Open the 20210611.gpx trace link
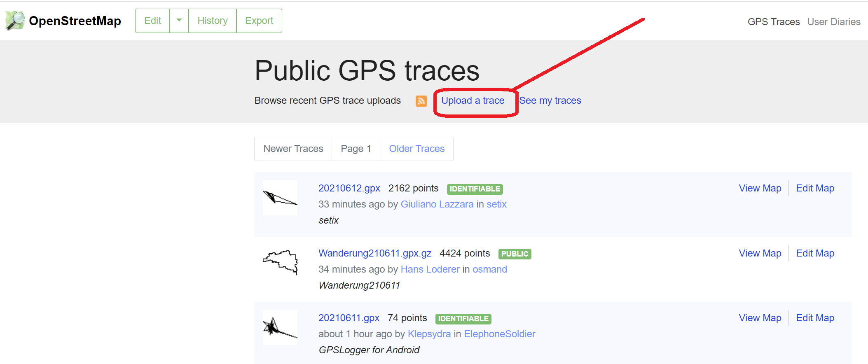 349,318
